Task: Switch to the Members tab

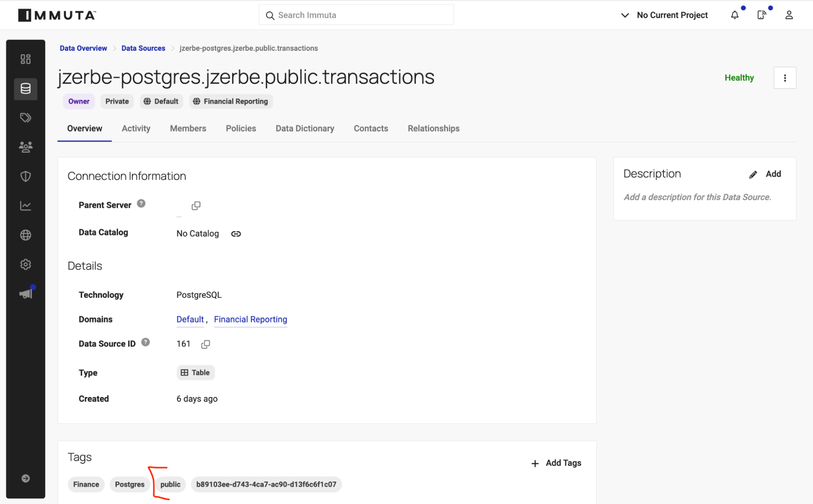Action: pyautogui.click(x=188, y=129)
